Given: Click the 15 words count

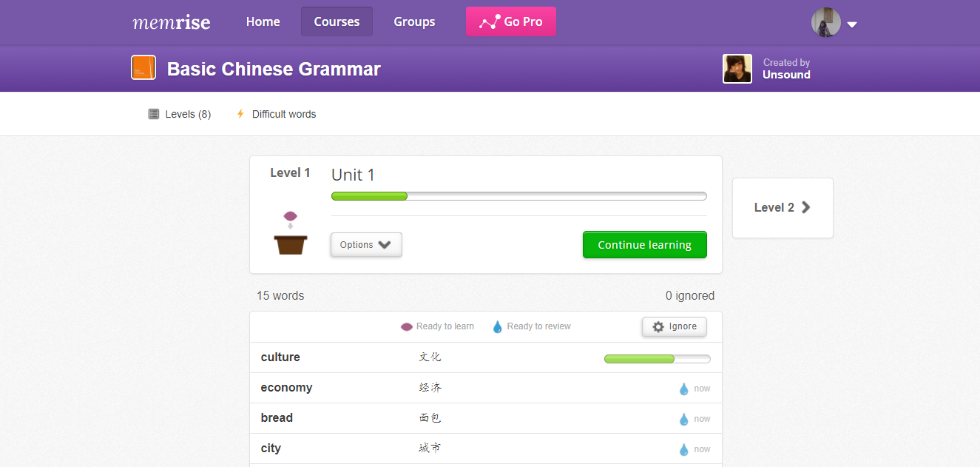Looking at the screenshot, I should click(x=280, y=295).
